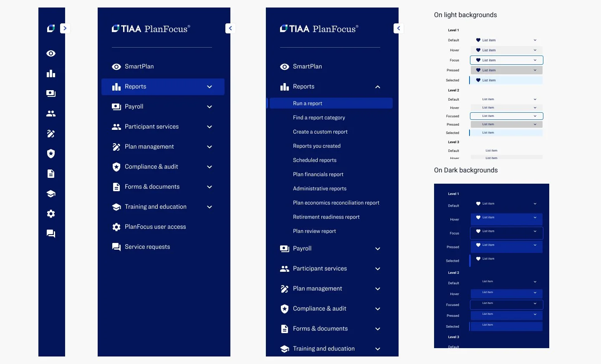601x364 pixels.
Task: Click the Level 1 Selected list item on light backgrounds
Action: coord(506,80)
